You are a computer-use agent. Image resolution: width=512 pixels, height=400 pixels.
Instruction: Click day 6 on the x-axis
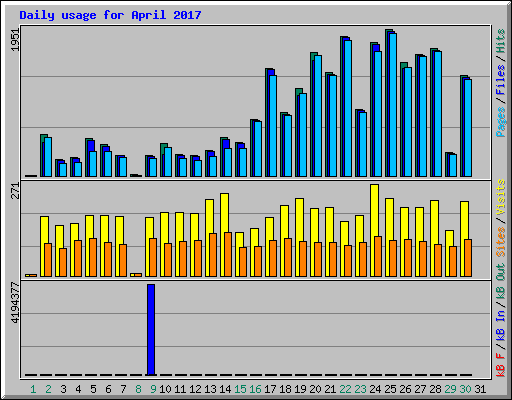[x=108, y=389]
